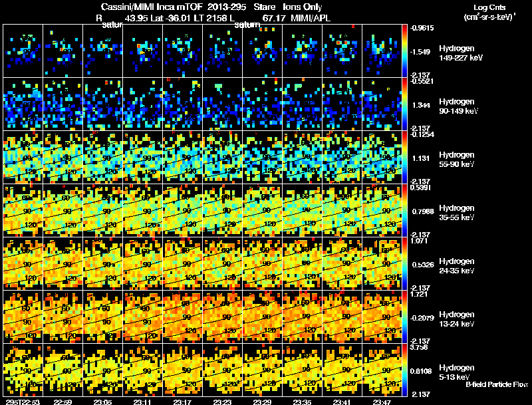Screen dimensions: 532x405
Task: Select the Hydrogen 55-90 keV panel at 23:29
Action: click(x=262, y=157)
